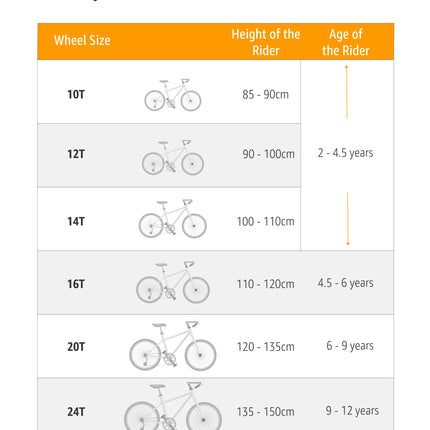430x430 pixels.
Task: Click the 2 - 4.5 years age text
Action: point(345,153)
